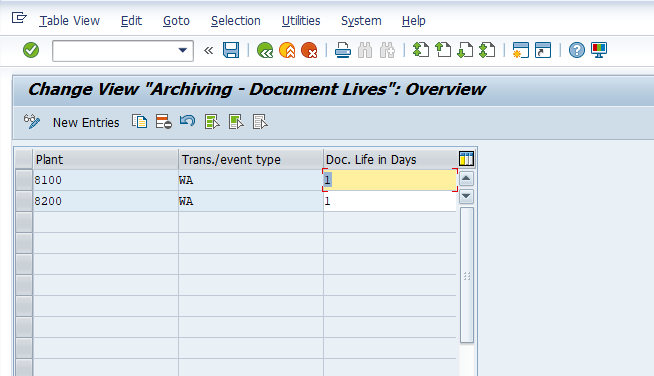Click the Deselect All icon
Image resolution: width=654 pixels, height=376 pixels.
pos(260,122)
